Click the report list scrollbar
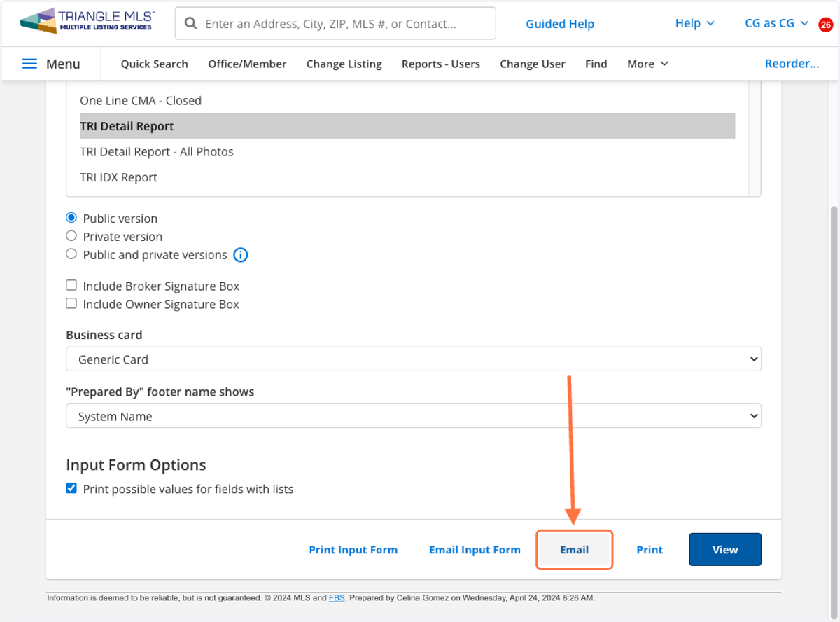 (755, 138)
